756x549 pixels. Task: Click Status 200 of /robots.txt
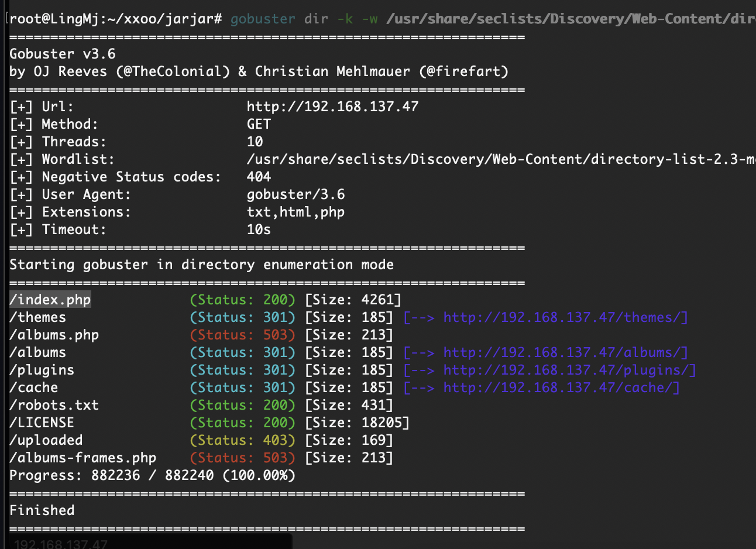pos(243,405)
